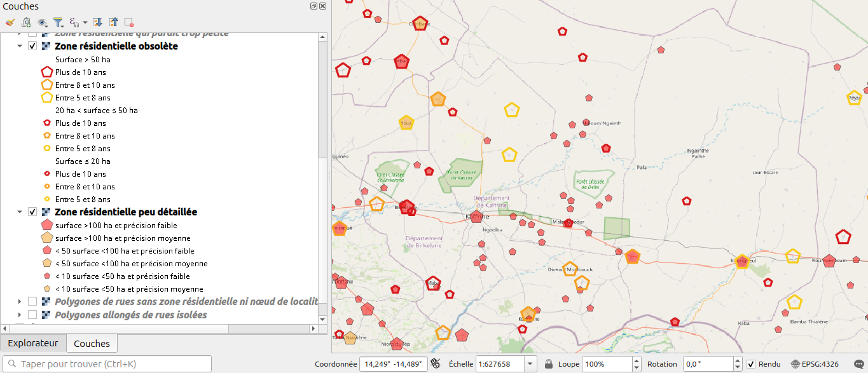Enable the Polygones allongés de rues isolées layer
Viewport: 868px width, 373px height.
(32, 315)
